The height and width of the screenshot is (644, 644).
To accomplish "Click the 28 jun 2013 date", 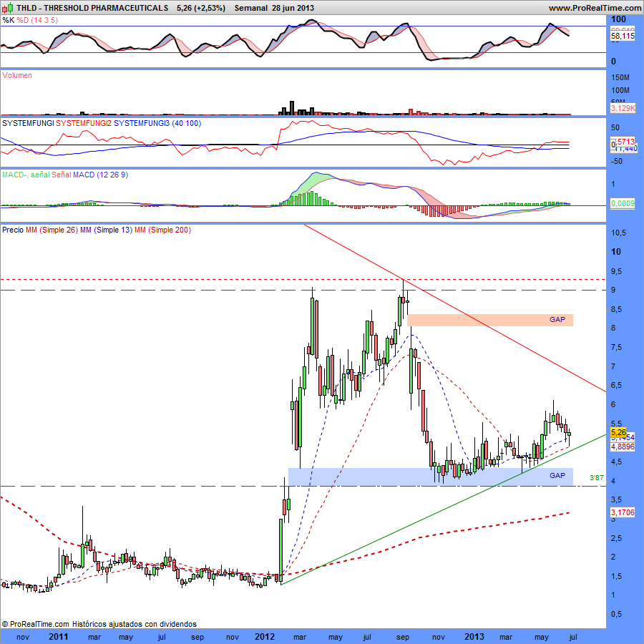I will [293, 8].
